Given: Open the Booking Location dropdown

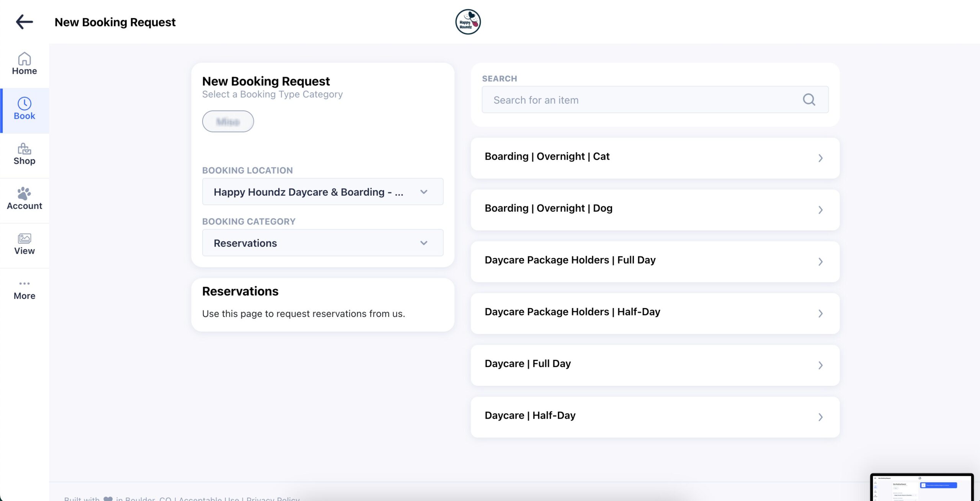Looking at the screenshot, I should (x=322, y=191).
